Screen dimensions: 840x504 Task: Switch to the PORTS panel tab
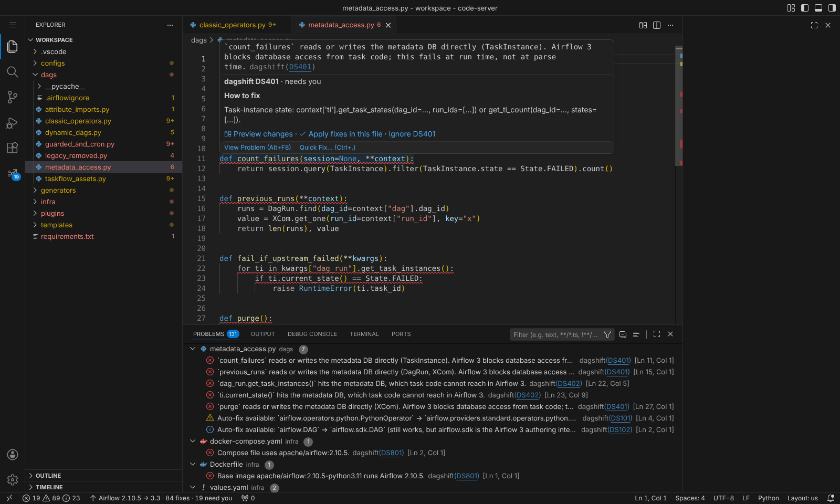pos(401,334)
